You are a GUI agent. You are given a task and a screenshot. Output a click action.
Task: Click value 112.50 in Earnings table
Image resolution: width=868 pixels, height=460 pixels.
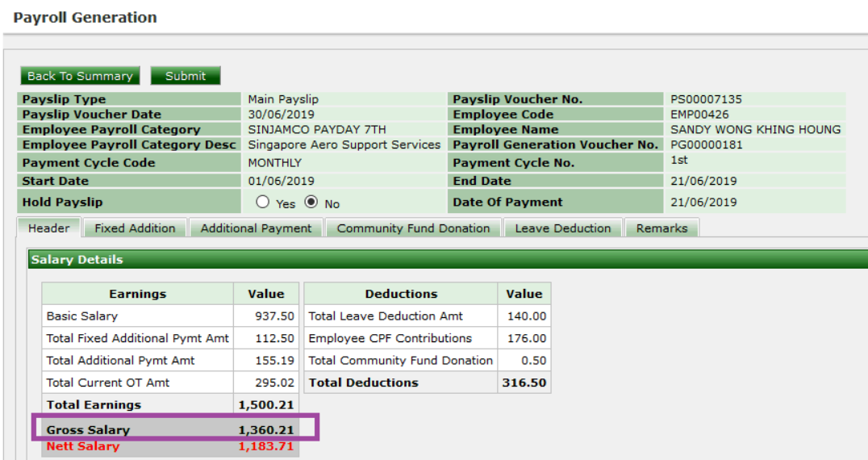pos(274,338)
